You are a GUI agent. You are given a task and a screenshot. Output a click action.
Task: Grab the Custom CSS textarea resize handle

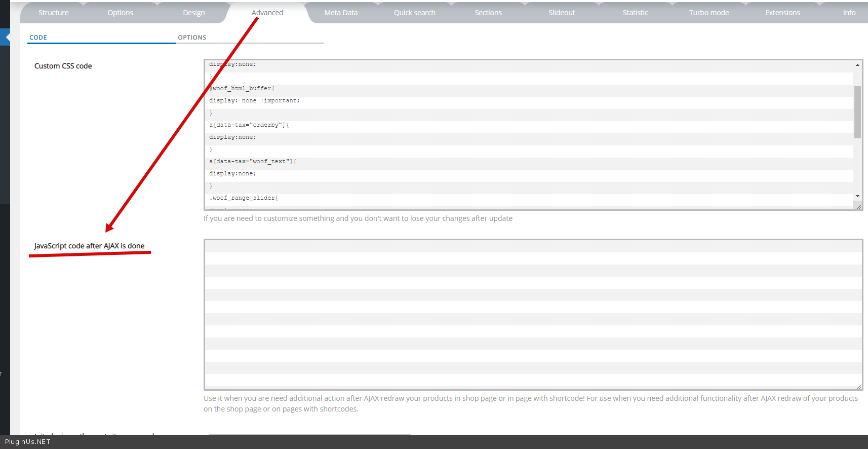859,206
